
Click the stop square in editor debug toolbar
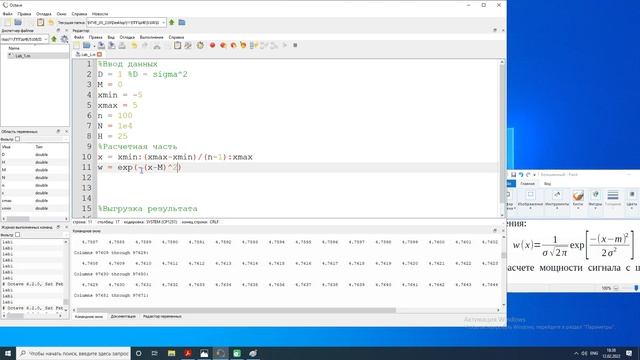pyautogui.click(x=295, y=45)
